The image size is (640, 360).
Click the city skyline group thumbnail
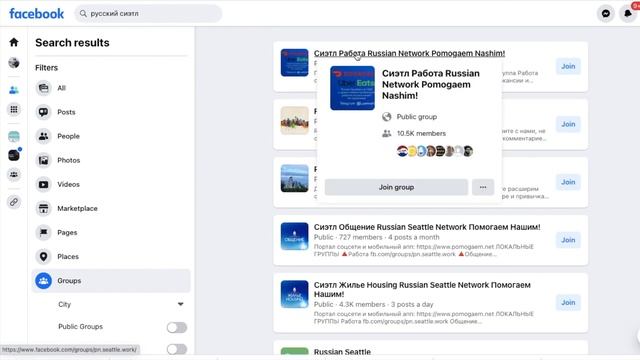[294, 120]
